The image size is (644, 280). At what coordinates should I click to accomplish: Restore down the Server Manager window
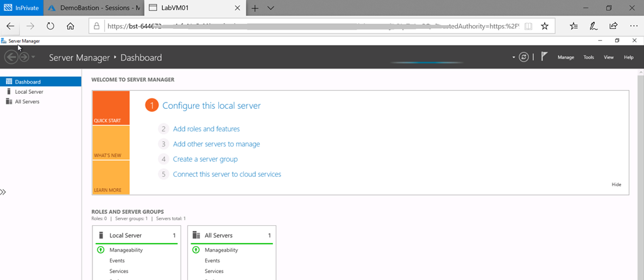click(617, 41)
